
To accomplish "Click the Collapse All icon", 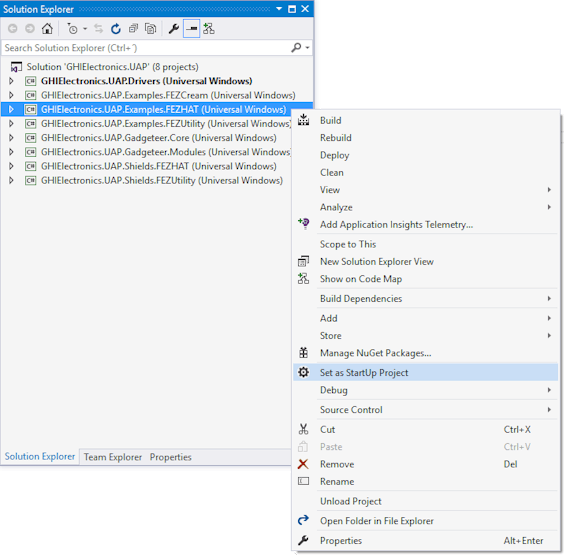I will coord(133,28).
